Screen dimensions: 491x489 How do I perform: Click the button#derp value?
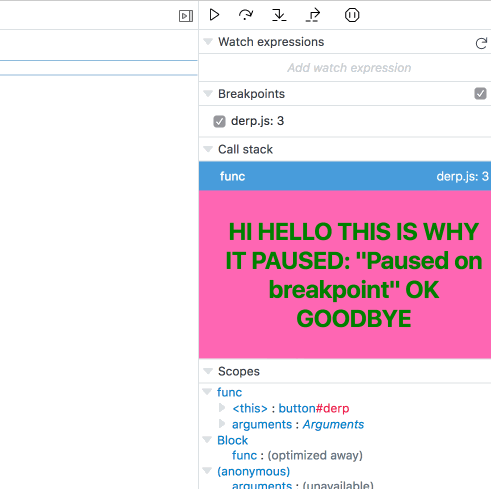(314, 408)
